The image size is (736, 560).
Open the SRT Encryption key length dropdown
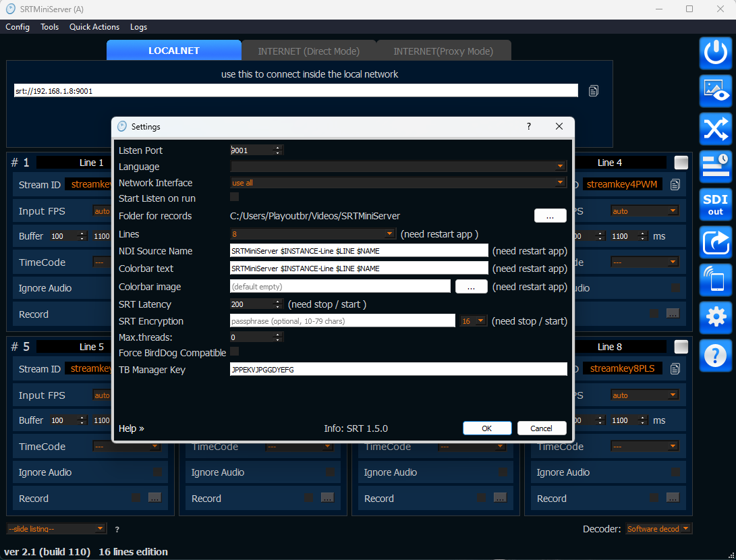[x=473, y=321]
